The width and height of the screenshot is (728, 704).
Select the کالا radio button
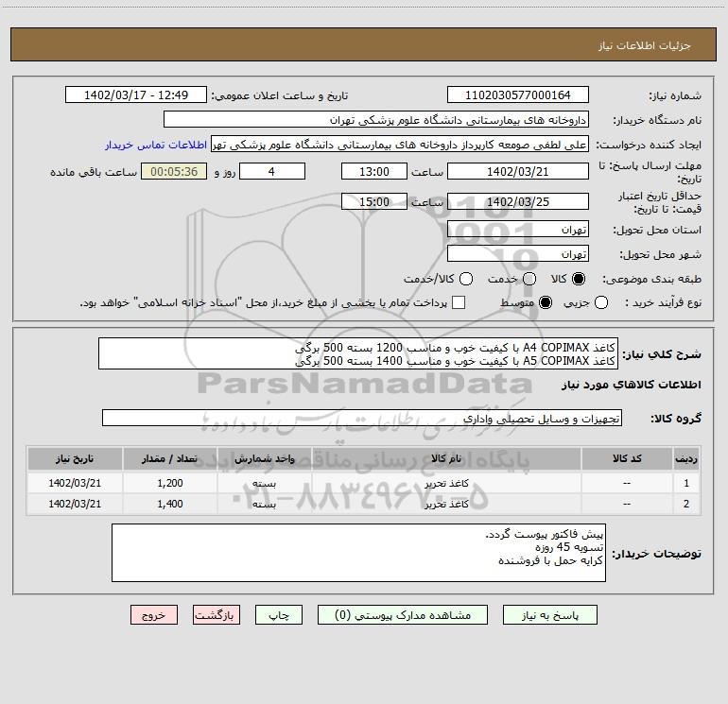tap(579, 279)
